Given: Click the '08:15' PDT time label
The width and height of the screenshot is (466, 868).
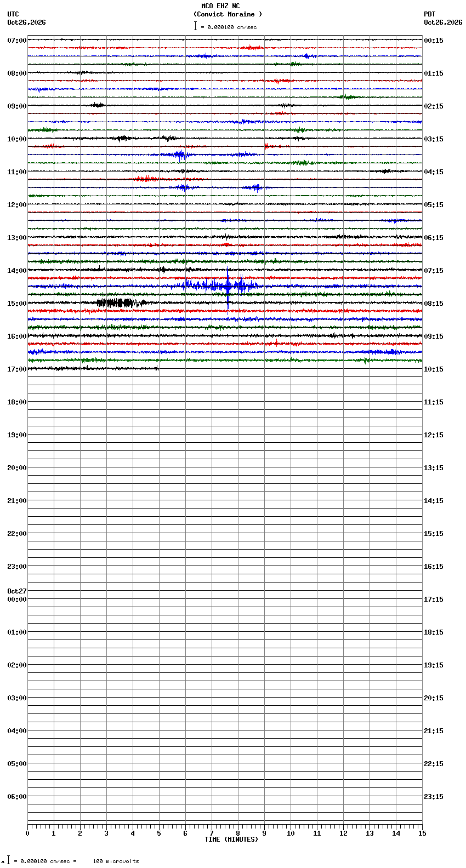Looking at the screenshot, I should (434, 304).
